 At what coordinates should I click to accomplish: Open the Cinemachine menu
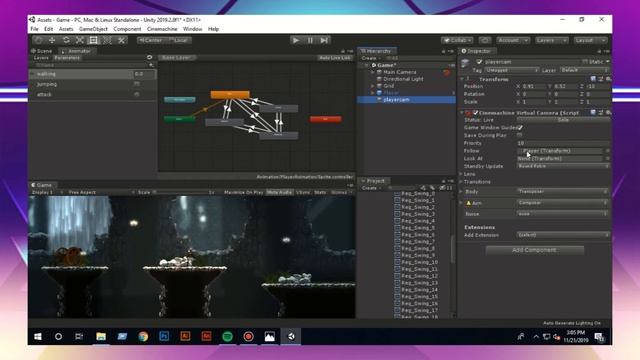click(x=162, y=29)
